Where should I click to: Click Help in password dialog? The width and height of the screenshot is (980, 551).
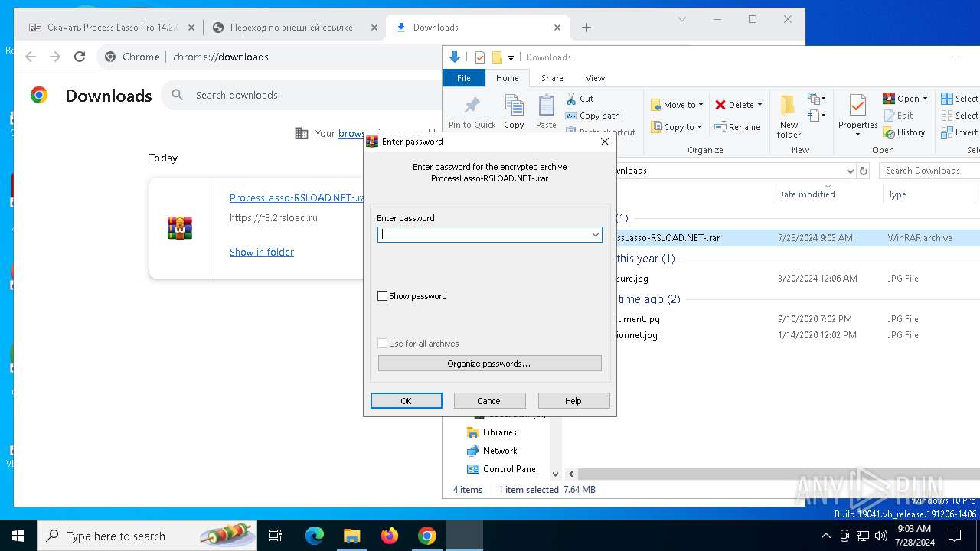click(x=573, y=401)
